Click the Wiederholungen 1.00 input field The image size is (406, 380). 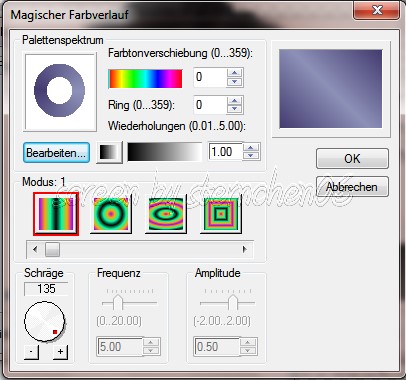point(225,152)
